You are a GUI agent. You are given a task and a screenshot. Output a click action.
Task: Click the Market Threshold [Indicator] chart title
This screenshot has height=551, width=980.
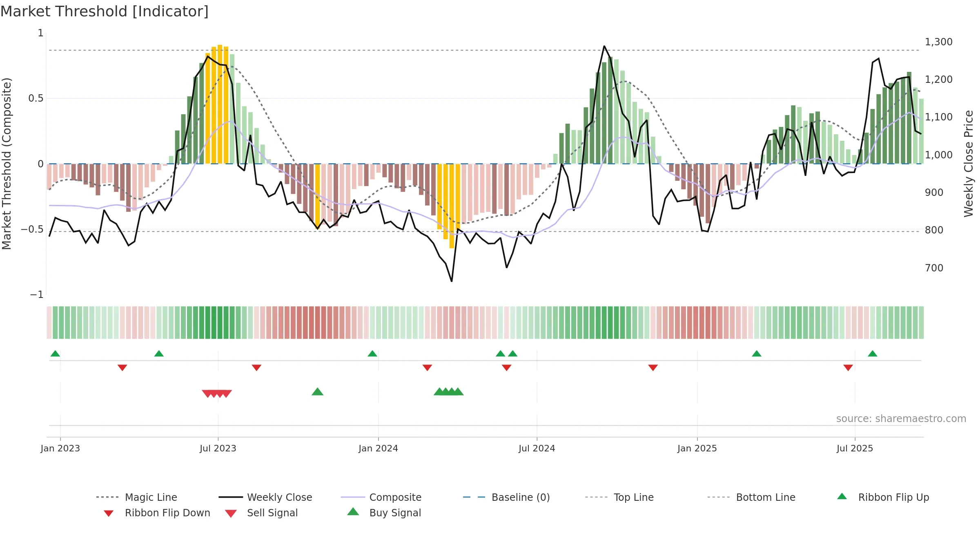(x=105, y=11)
